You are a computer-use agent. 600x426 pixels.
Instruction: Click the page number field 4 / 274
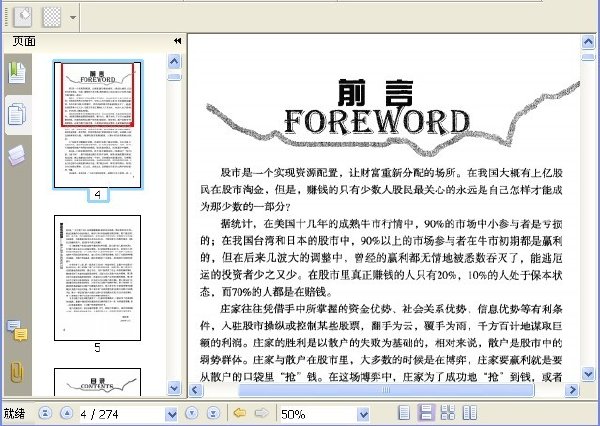click(122, 414)
